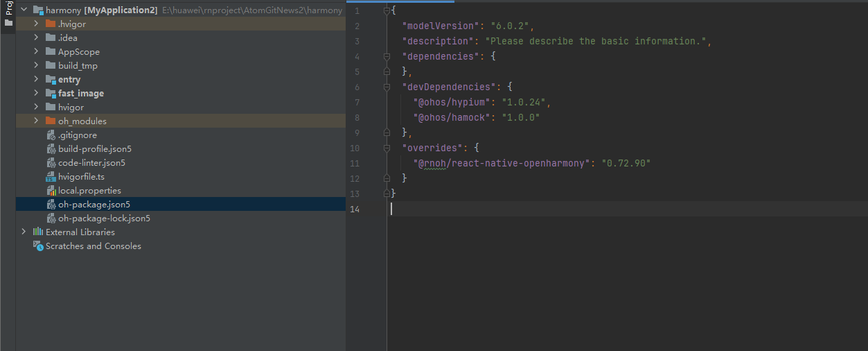868x351 pixels.
Task: Select the oh_modules folder label
Action: pos(82,121)
